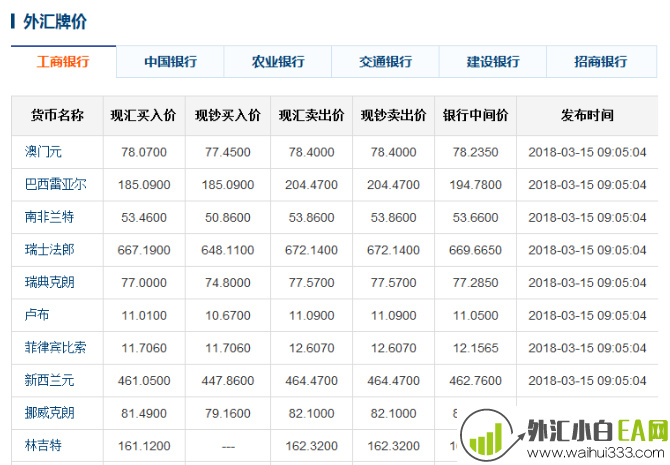The height and width of the screenshot is (465, 670).
Task: Click the 瑞典克朗 currency link
Action: [x=49, y=282]
